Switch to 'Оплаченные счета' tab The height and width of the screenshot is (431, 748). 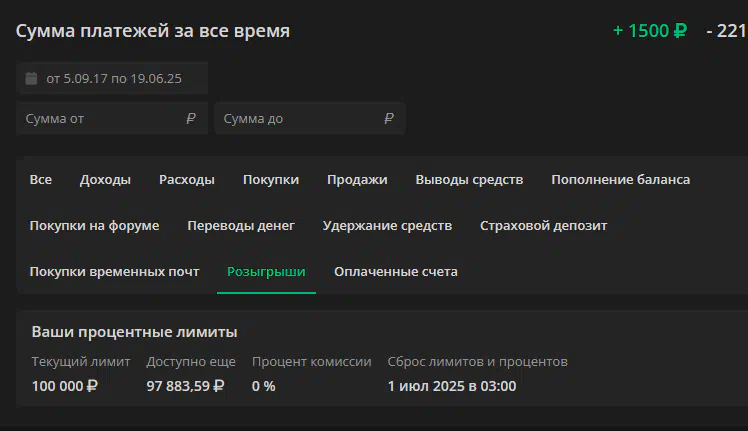click(x=396, y=272)
